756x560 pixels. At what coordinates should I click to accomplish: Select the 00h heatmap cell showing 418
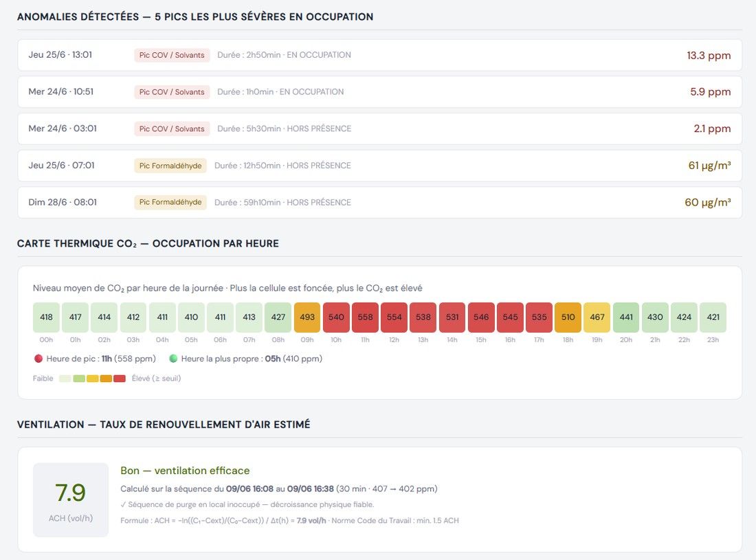[46, 317]
